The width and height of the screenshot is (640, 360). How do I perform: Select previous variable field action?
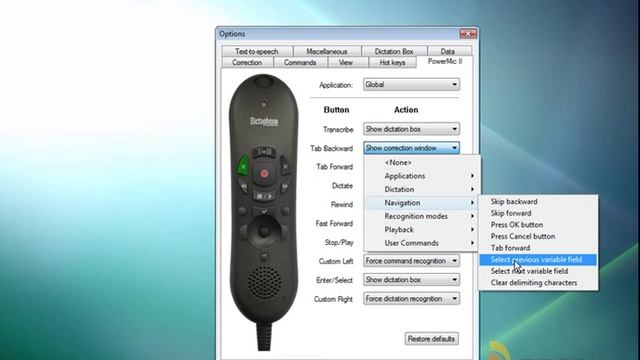point(538,260)
